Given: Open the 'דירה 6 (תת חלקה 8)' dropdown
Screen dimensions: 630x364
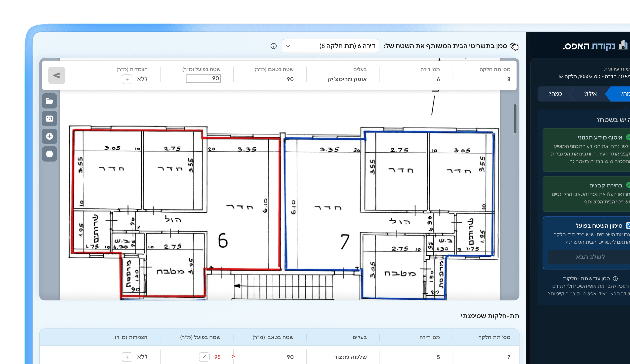Looking at the screenshot, I should [330, 46].
